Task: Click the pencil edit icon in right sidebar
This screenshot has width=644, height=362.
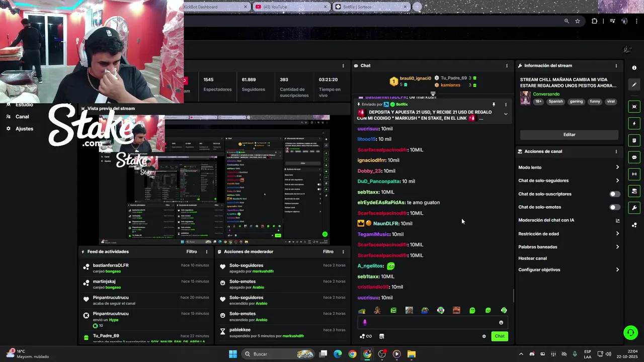Action: point(634,84)
